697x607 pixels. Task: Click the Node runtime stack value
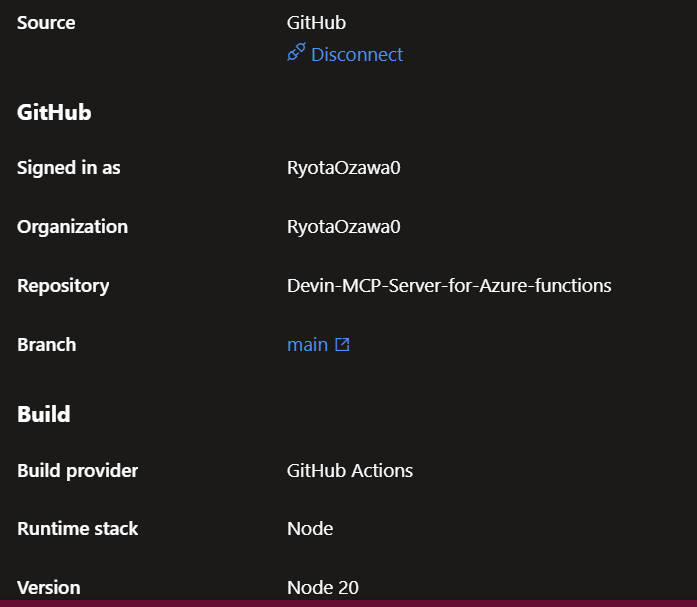pos(310,529)
